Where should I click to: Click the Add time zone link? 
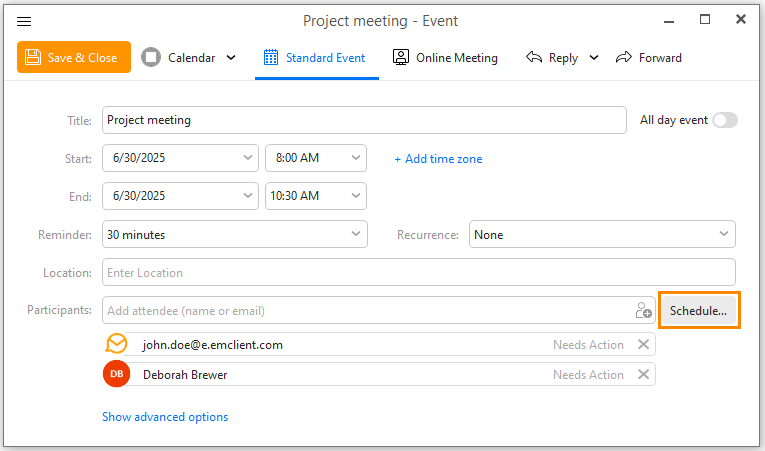point(438,159)
